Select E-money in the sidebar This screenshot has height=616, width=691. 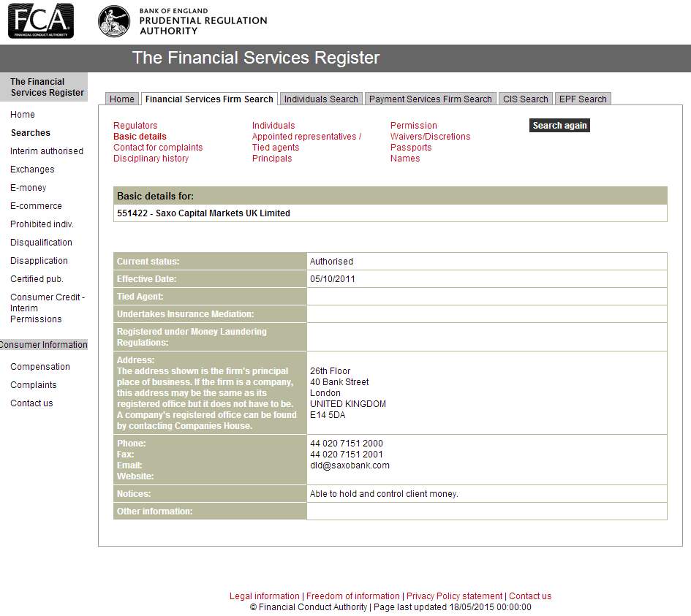coord(29,188)
